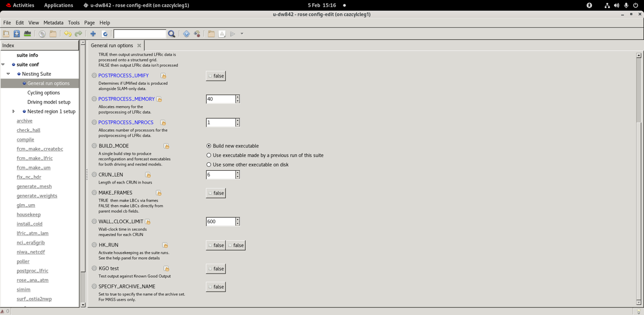Decrease POSTPROCESS_NPROCS value with down arrow
This screenshot has height=315, width=644.
pyautogui.click(x=237, y=125)
